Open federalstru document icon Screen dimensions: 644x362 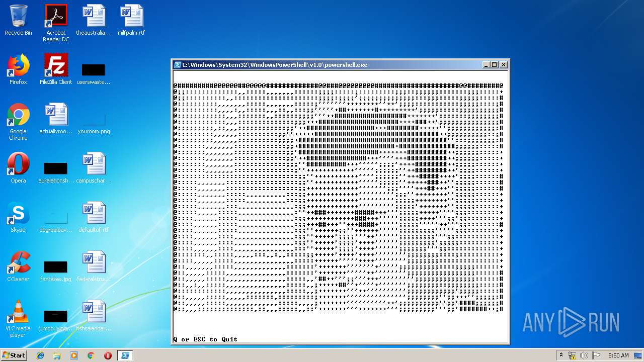(x=94, y=266)
